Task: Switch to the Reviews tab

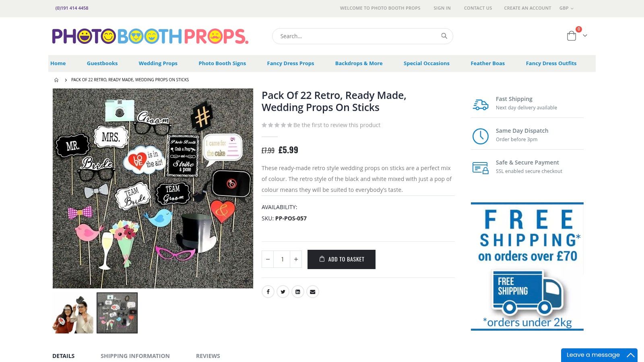Action: click(x=208, y=356)
